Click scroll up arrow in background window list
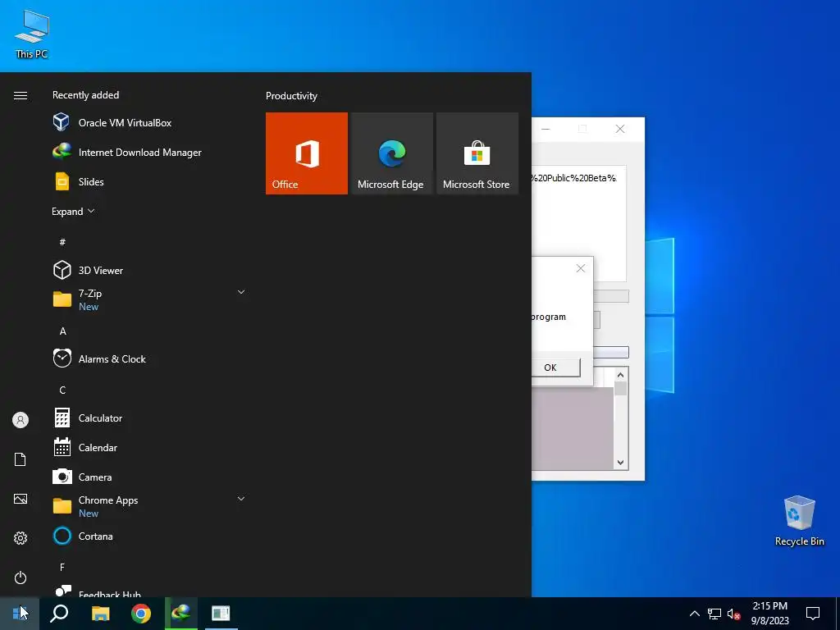Image resolution: width=840 pixels, height=630 pixels. 621,375
